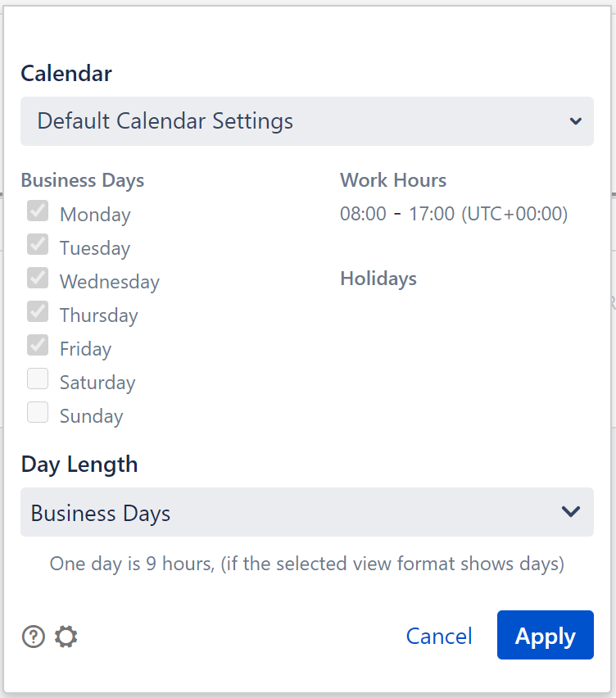
Task: Click the Monday label text
Action: 95,215
